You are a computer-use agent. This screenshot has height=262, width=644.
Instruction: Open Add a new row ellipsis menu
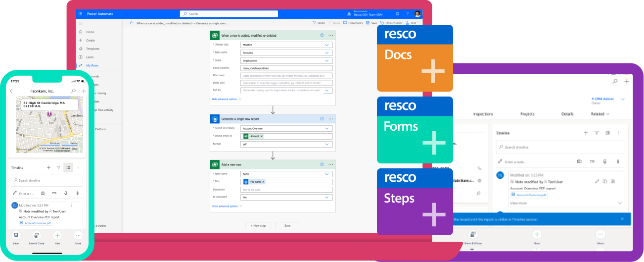coord(331,164)
